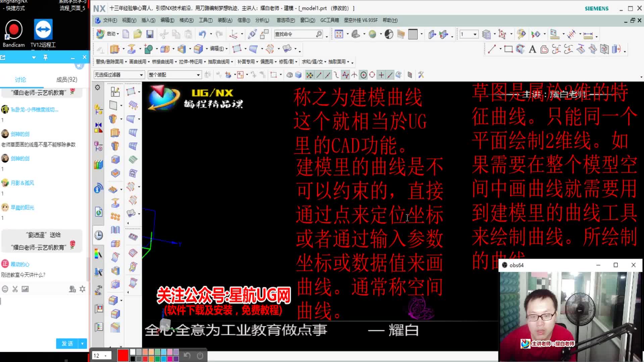Viewport: 644px width, 362px height.
Task: Click the chat image upload button
Action: (25, 289)
